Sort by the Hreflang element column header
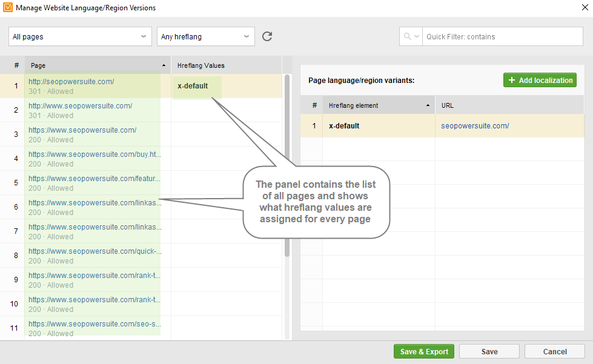Image resolution: width=593 pixels, height=364 pixels. point(379,105)
